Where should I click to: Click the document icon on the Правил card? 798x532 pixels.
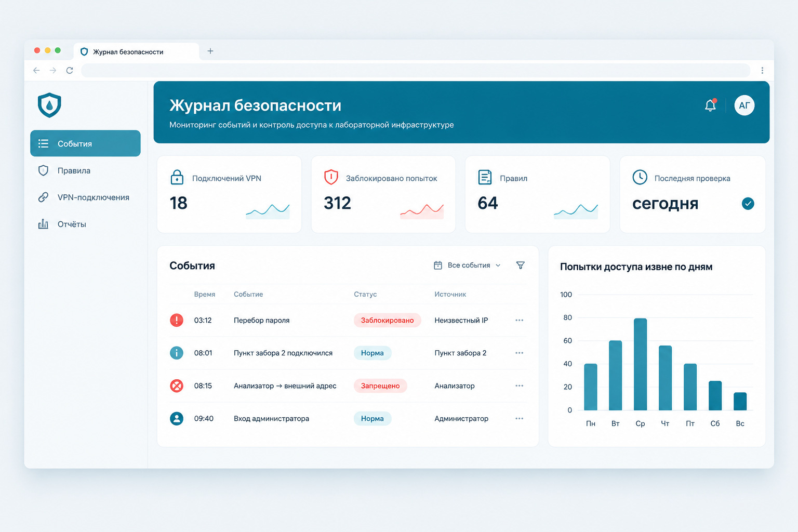(485, 177)
